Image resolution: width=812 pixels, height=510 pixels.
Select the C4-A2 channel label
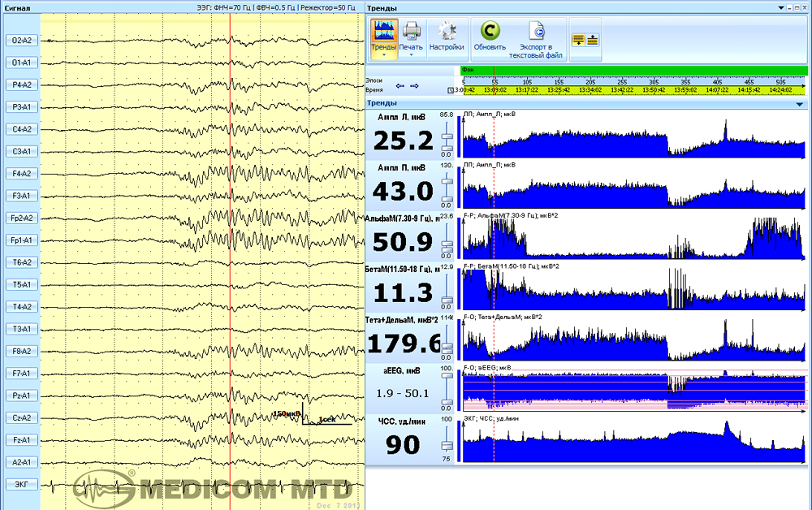coord(22,129)
